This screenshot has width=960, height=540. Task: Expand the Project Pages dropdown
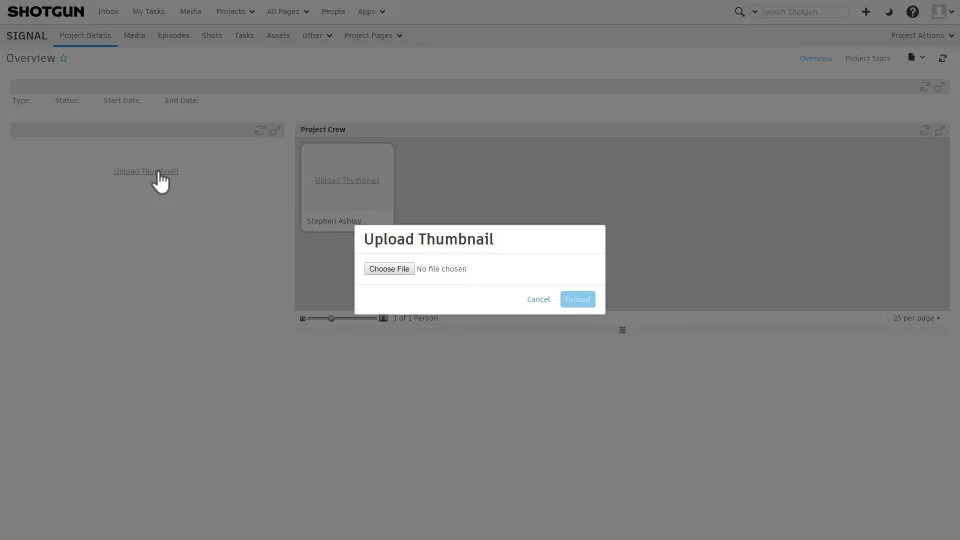pos(373,36)
